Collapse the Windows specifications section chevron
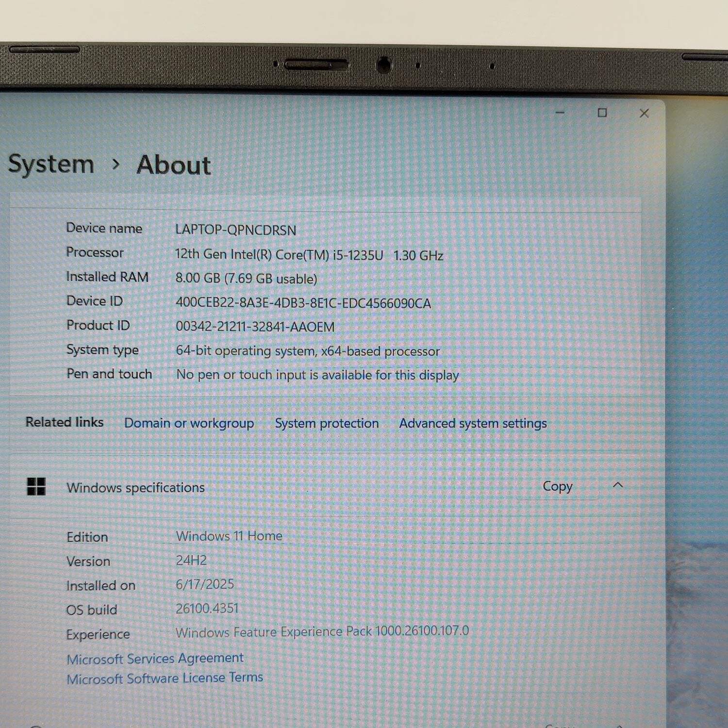The height and width of the screenshot is (728, 728). click(x=618, y=485)
